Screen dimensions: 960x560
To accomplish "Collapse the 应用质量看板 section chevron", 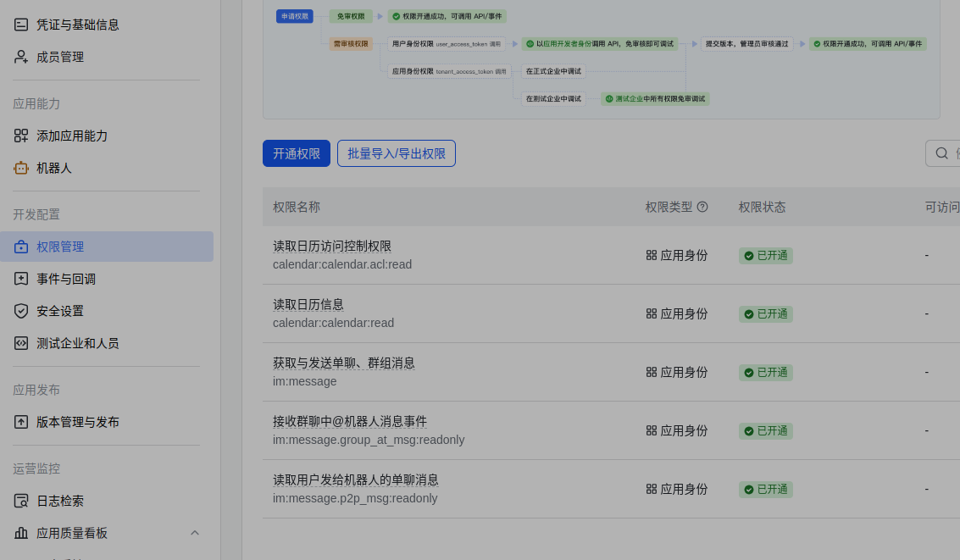I will pyautogui.click(x=195, y=533).
